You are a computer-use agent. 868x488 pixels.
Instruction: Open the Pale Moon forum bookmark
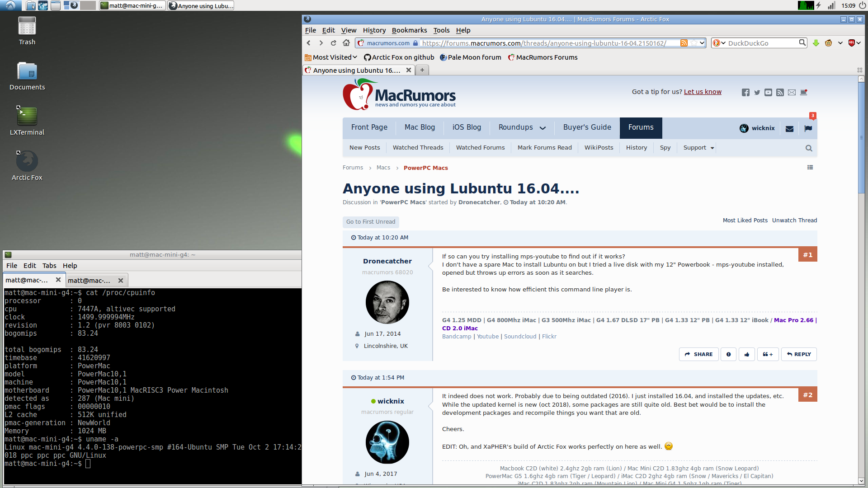(x=471, y=57)
